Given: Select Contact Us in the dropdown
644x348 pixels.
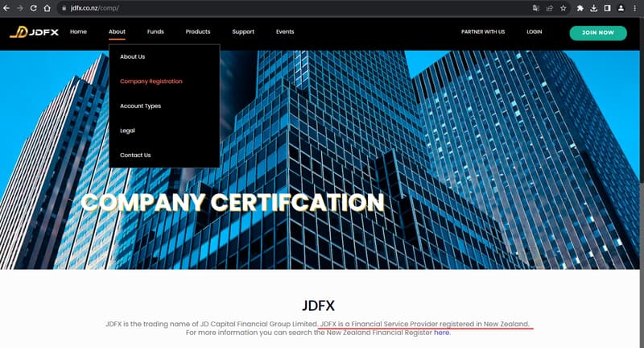Looking at the screenshot, I should coord(135,155).
